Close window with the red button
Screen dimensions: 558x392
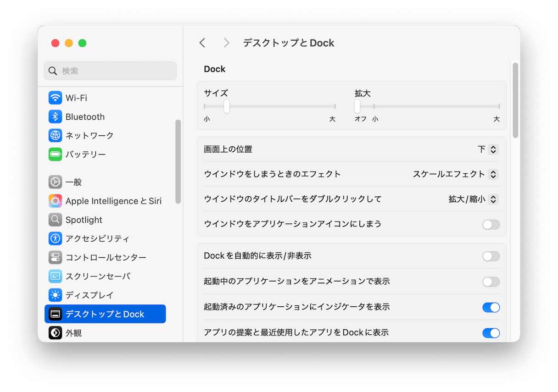point(55,43)
